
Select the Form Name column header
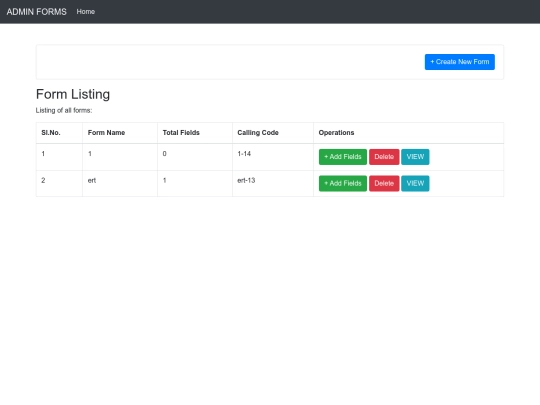(x=120, y=133)
